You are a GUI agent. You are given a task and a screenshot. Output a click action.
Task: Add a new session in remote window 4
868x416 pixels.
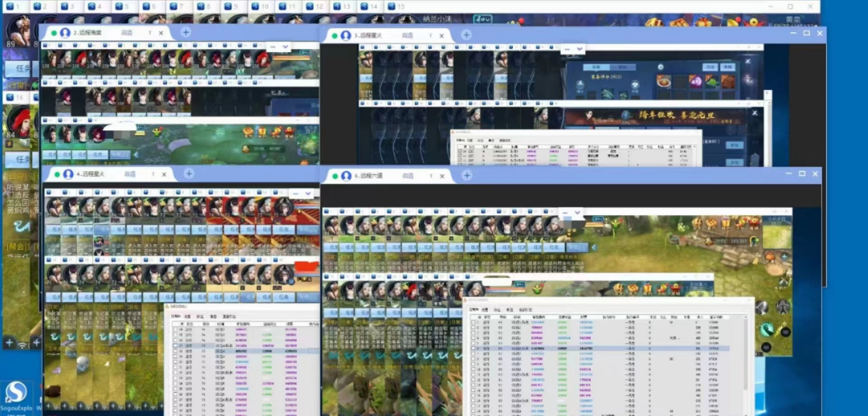point(189,173)
